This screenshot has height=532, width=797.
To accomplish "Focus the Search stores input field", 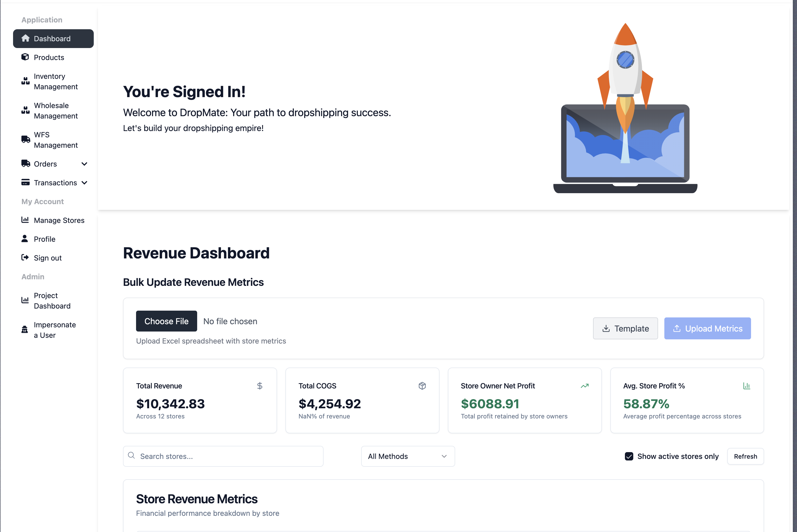I will point(223,456).
